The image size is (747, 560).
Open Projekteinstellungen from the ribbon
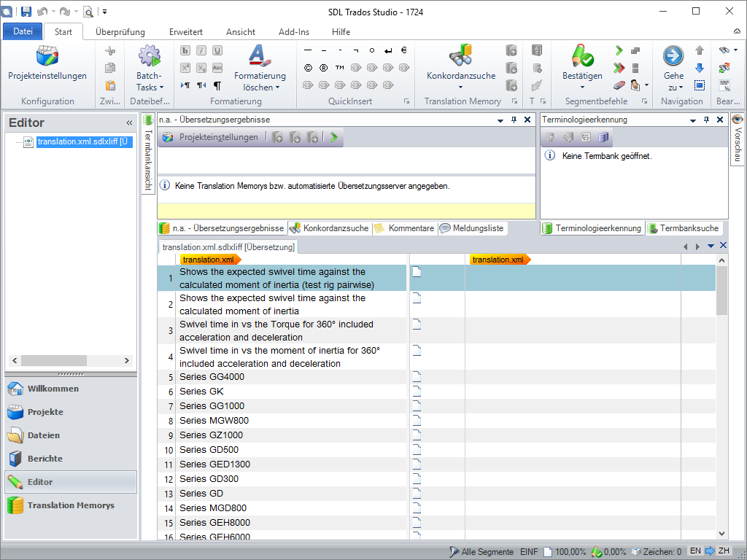coord(47,63)
